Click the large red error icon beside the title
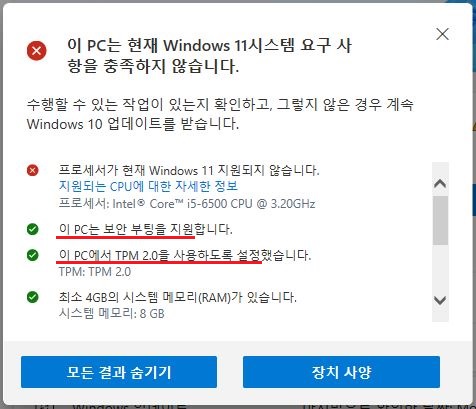476x409 pixels. [37, 51]
